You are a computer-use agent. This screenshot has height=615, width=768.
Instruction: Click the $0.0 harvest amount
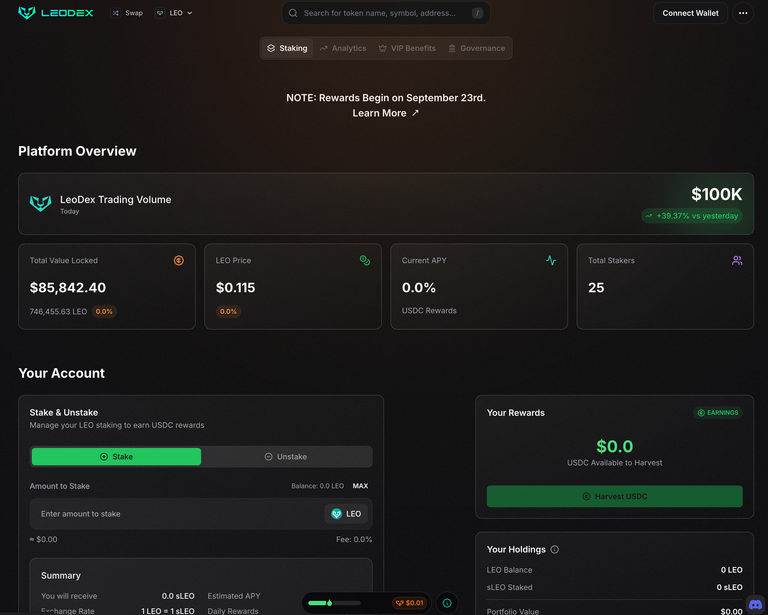point(615,446)
